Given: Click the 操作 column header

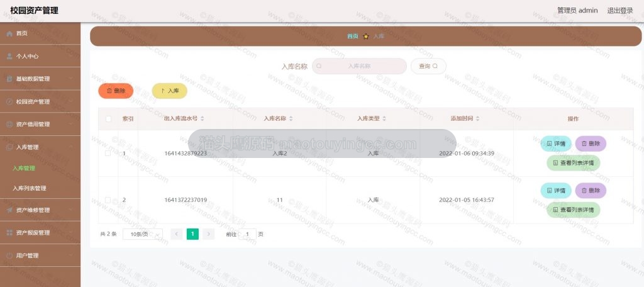Looking at the screenshot, I should (x=574, y=119).
